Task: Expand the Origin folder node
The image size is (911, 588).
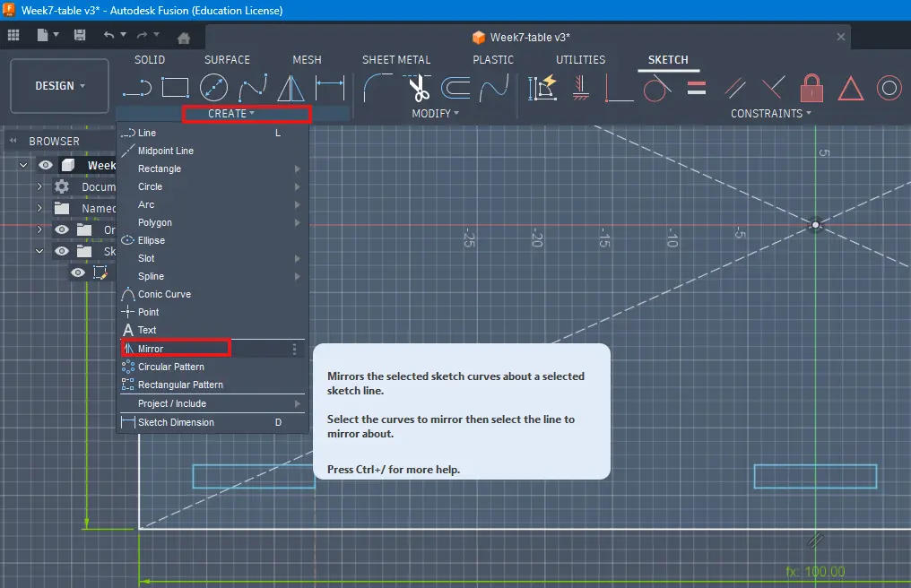Action: point(39,229)
